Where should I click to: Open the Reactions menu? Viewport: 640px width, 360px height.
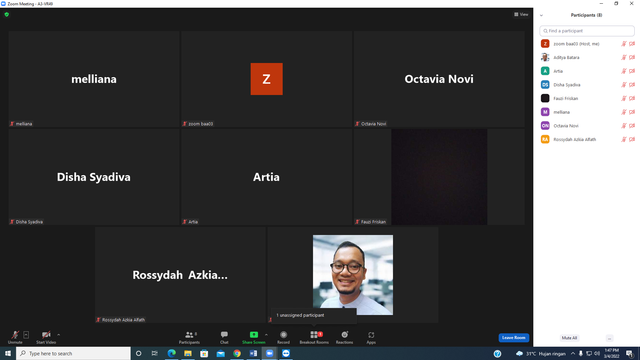(x=344, y=337)
